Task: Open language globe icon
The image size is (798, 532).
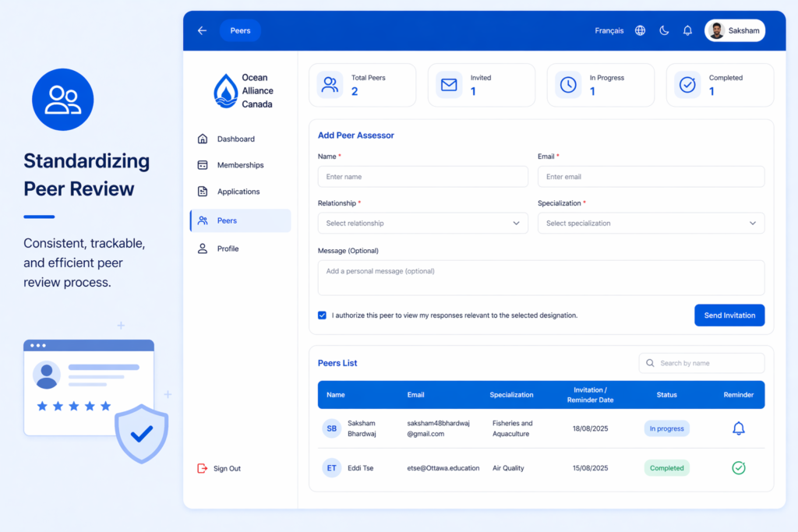Action: coord(640,30)
